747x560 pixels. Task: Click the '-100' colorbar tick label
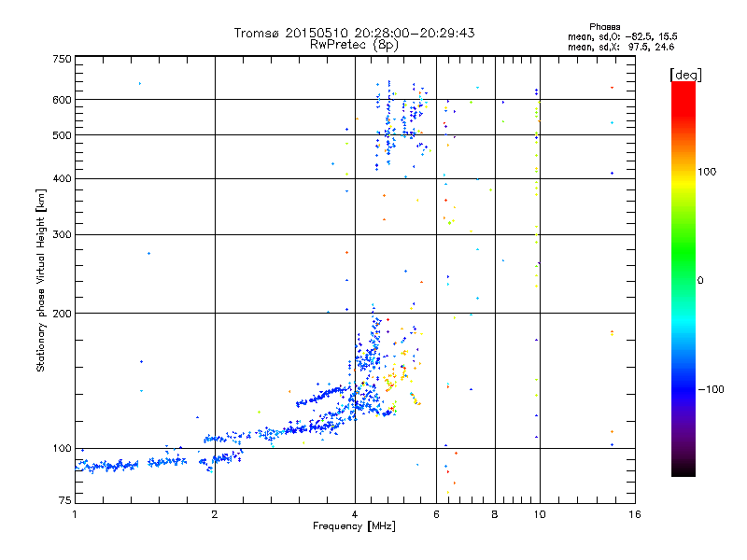click(711, 389)
